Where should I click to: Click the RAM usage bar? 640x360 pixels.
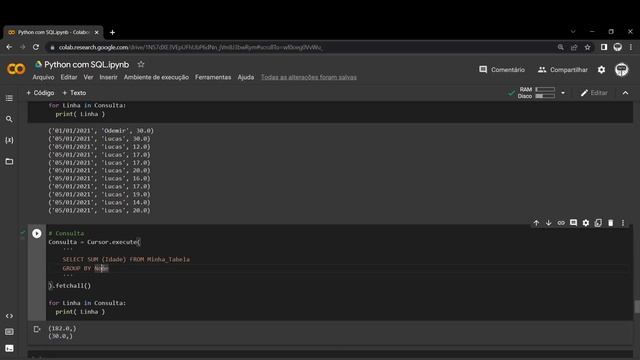click(x=545, y=89)
